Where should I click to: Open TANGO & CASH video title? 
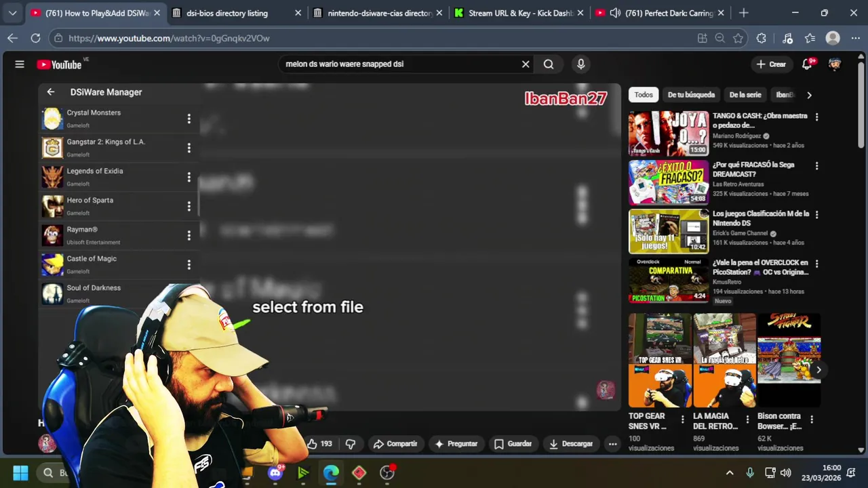(760, 121)
